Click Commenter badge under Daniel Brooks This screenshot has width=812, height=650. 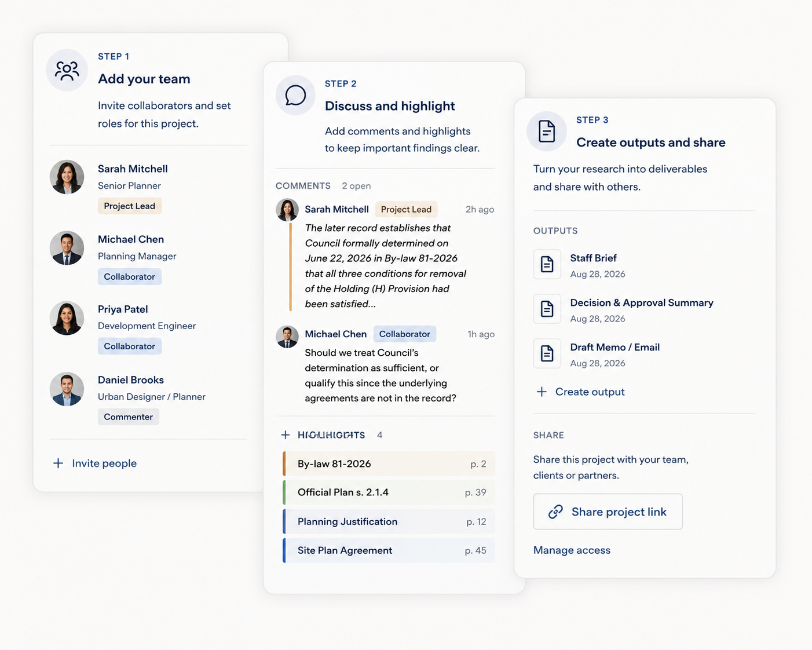pos(129,417)
